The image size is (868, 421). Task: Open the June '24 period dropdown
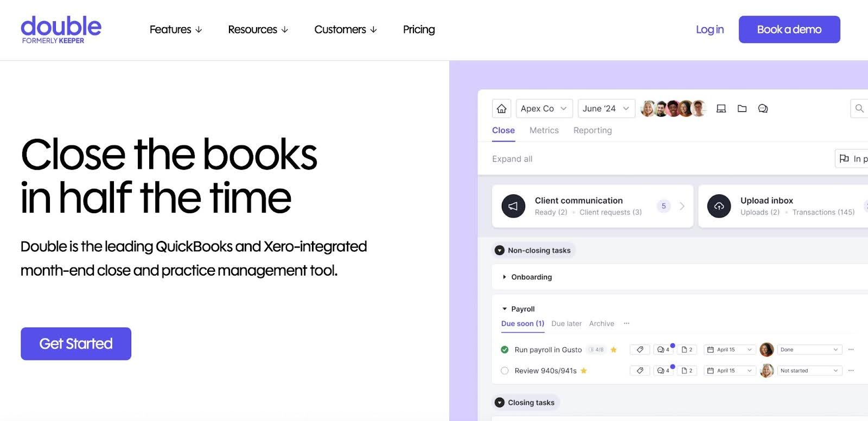[x=605, y=109]
